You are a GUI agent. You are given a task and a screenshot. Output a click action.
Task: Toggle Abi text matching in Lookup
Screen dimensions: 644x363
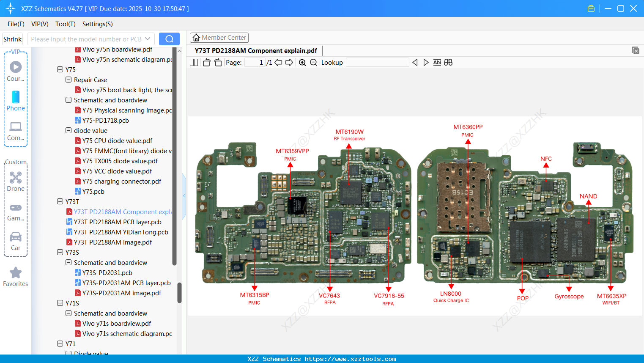[x=437, y=62]
